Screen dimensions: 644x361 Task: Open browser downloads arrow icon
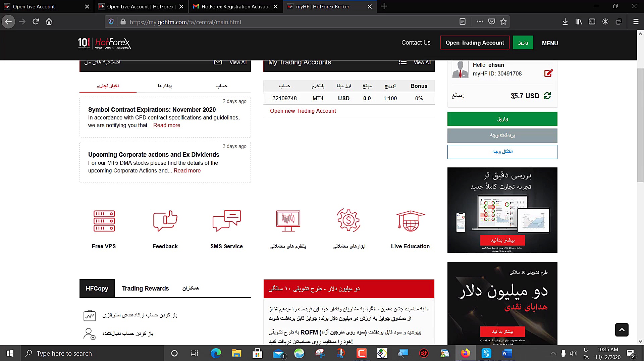[565, 21]
